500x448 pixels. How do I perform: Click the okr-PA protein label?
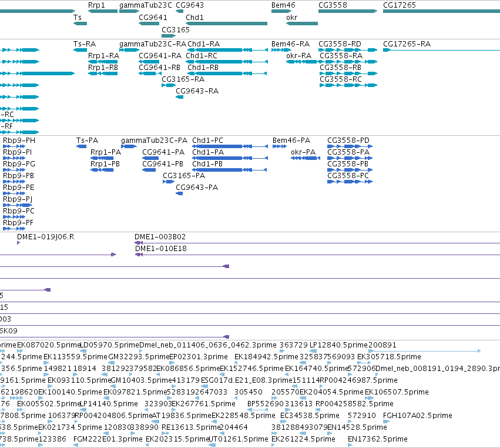pyautogui.click(x=303, y=152)
